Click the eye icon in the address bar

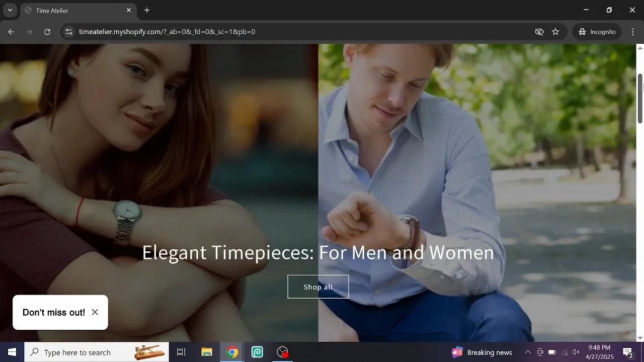(539, 31)
